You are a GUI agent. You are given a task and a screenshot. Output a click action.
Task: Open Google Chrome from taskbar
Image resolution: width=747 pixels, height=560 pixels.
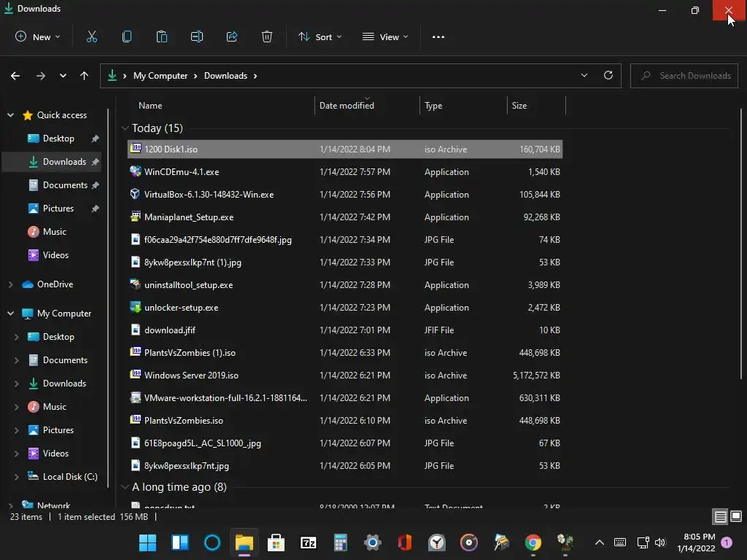pyautogui.click(x=533, y=542)
